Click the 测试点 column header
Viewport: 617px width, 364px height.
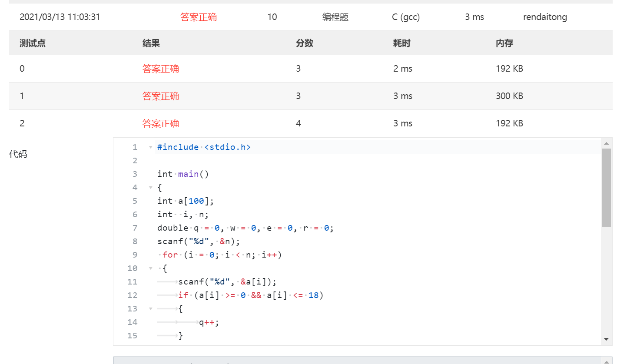point(33,43)
